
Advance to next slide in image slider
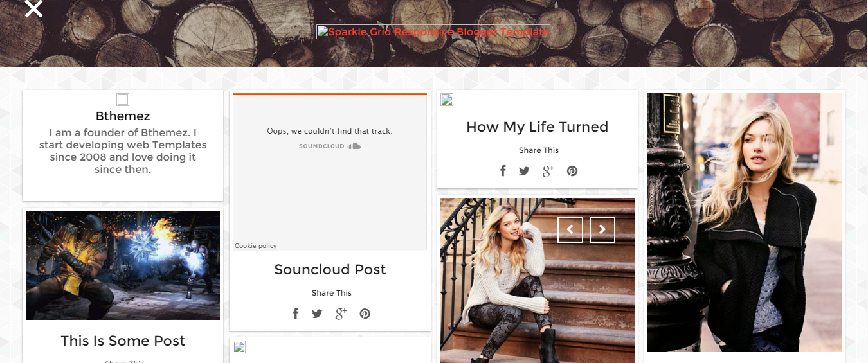tap(602, 230)
